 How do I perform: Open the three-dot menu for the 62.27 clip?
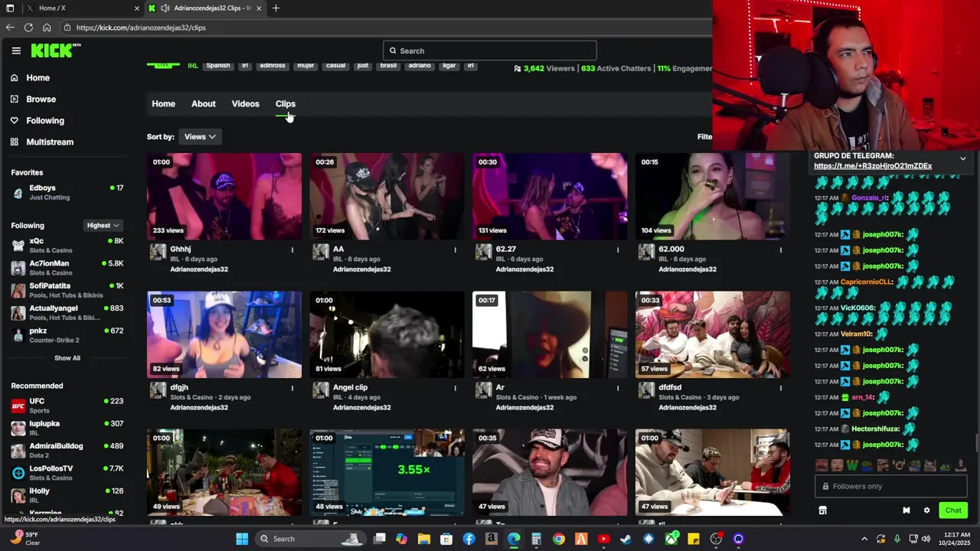pyautogui.click(x=618, y=249)
